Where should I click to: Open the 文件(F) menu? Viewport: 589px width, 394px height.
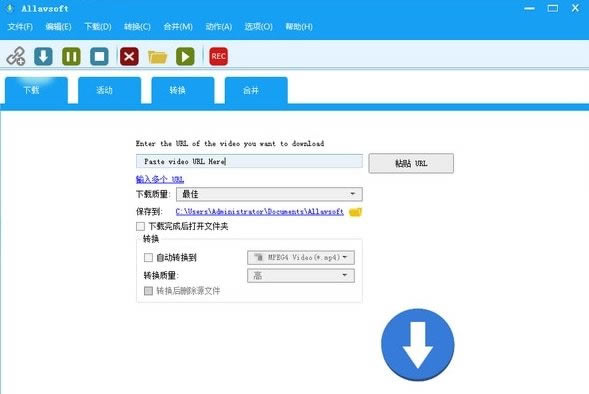coord(20,27)
